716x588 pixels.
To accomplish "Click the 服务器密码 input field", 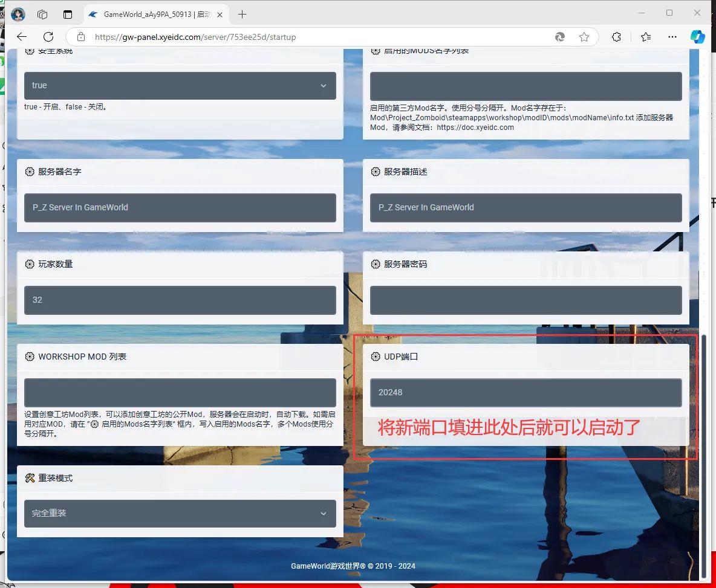I will coord(526,300).
